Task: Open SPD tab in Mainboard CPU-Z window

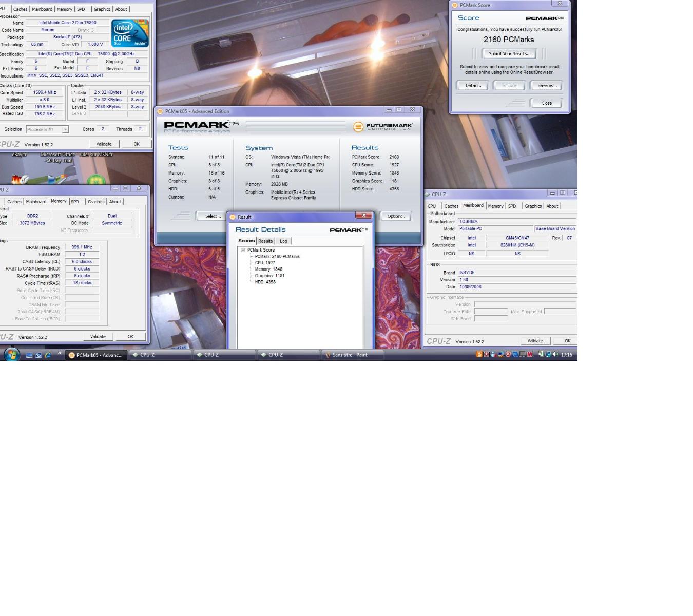Action: click(x=512, y=206)
